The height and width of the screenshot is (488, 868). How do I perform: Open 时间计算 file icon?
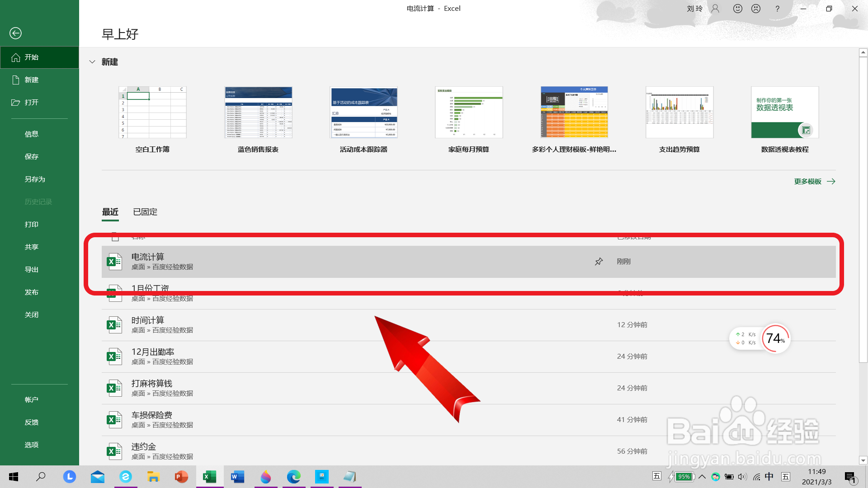114,325
